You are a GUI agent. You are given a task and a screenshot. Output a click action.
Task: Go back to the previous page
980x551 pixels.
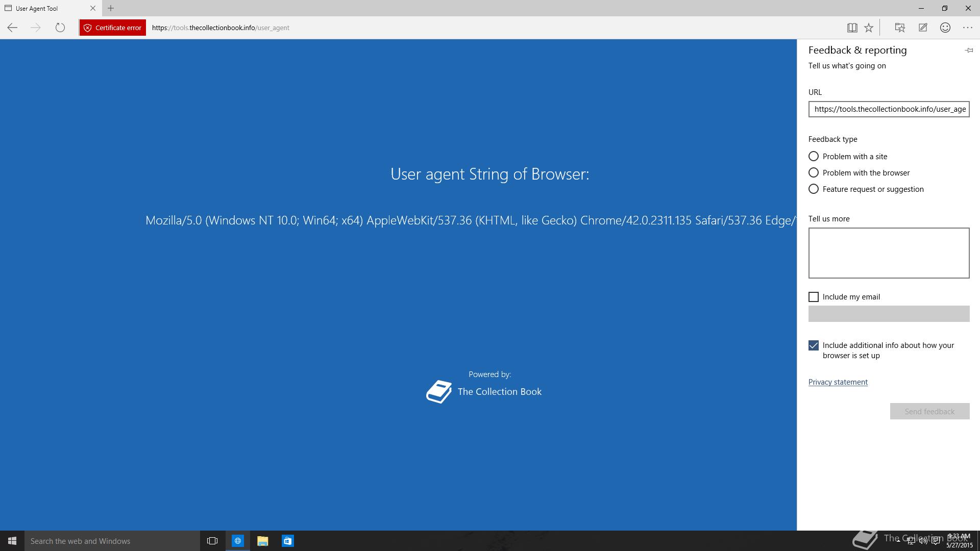coord(12,28)
